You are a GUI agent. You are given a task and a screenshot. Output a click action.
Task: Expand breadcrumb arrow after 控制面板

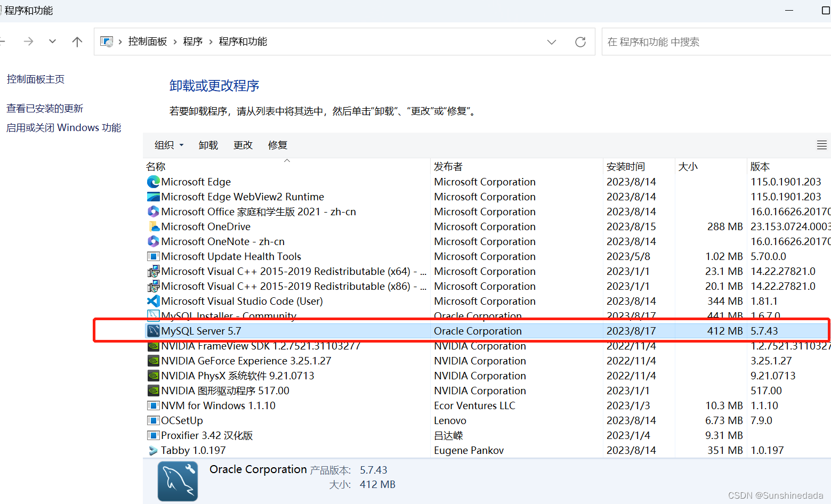click(x=175, y=42)
